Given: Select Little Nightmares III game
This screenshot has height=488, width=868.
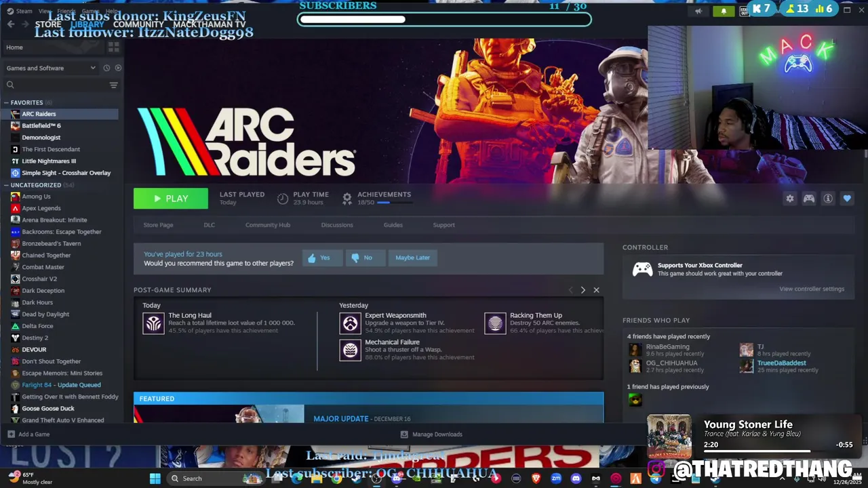Looking at the screenshot, I should [x=49, y=161].
